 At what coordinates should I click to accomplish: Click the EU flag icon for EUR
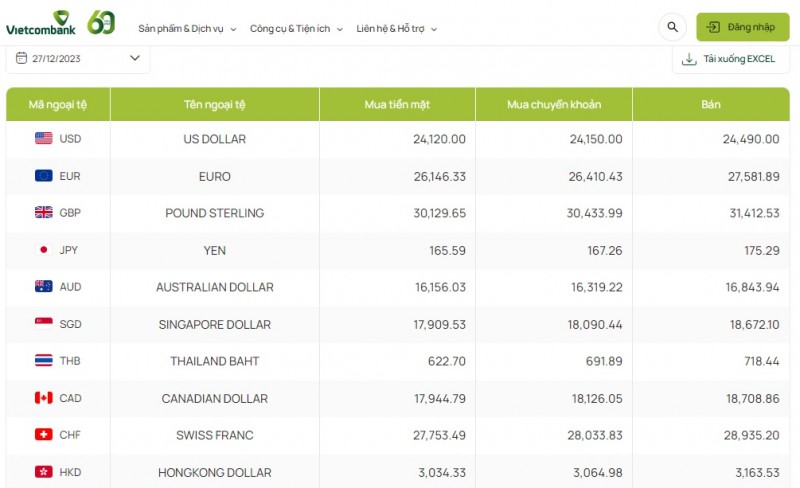click(x=44, y=176)
